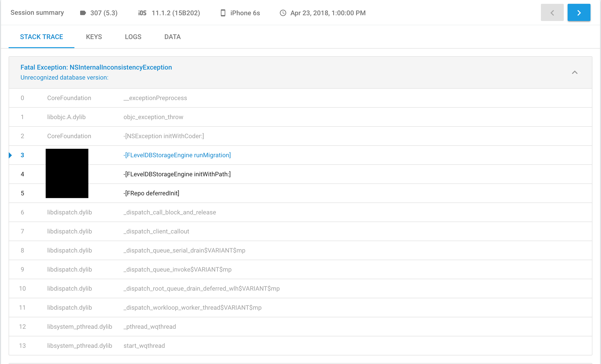Screen dimensions: 601x364
Task: Advance to the next session with the blue arrow
Action: tap(579, 12)
